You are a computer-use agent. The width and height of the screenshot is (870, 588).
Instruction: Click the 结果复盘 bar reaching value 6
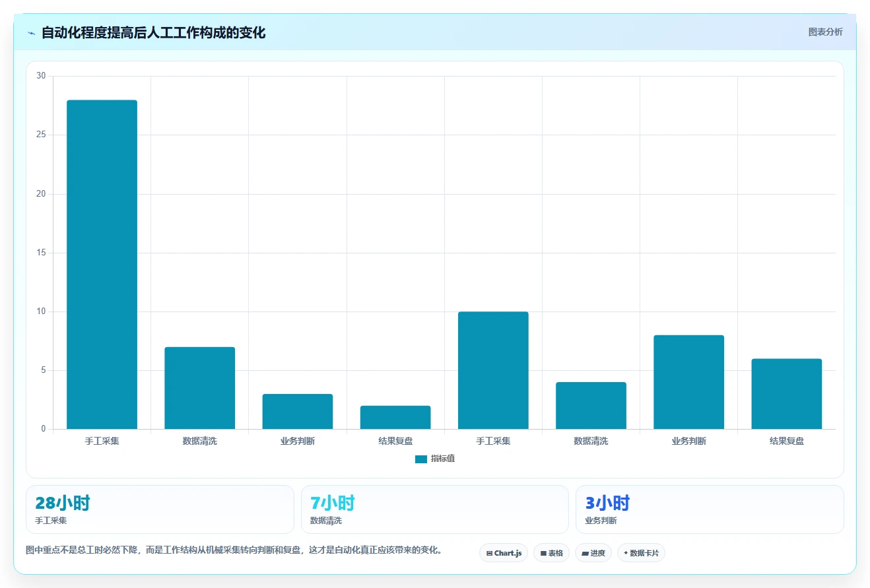point(787,394)
